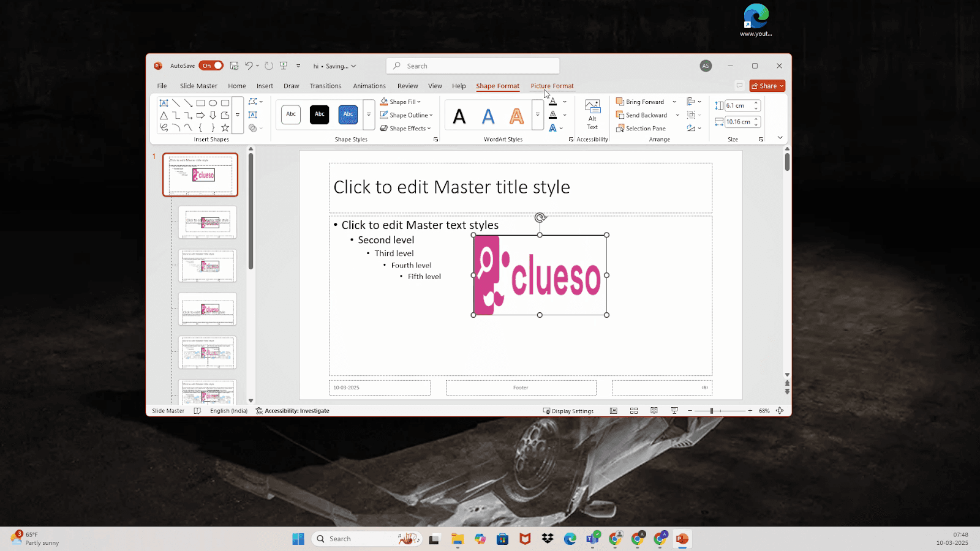This screenshot has width=980, height=551.
Task: Apply the orange outlined WordArt style
Action: click(517, 115)
